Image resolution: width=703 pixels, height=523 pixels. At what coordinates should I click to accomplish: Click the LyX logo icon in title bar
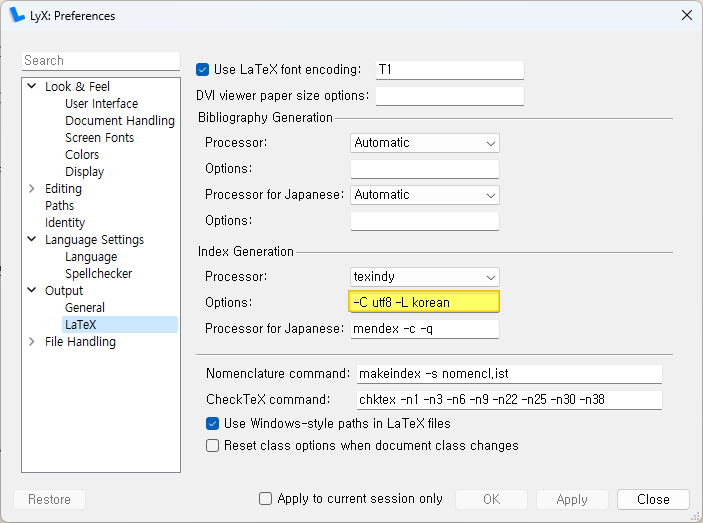click(x=17, y=15)
